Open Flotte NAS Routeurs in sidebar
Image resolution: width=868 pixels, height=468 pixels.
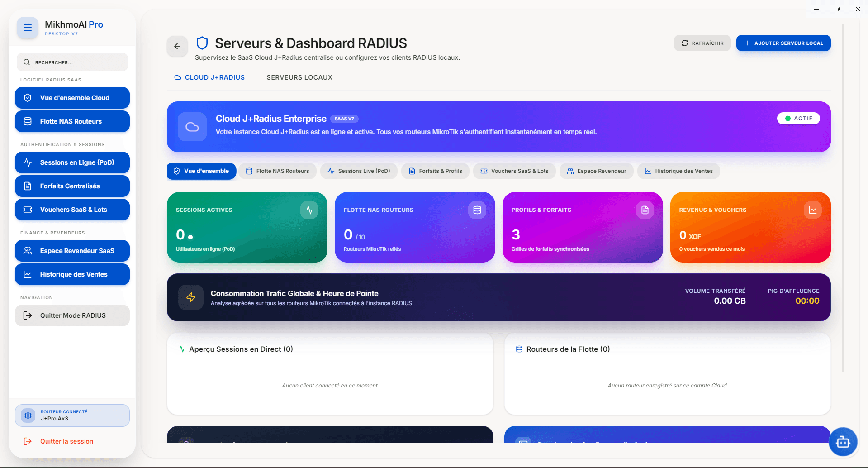tap(72, 121)
